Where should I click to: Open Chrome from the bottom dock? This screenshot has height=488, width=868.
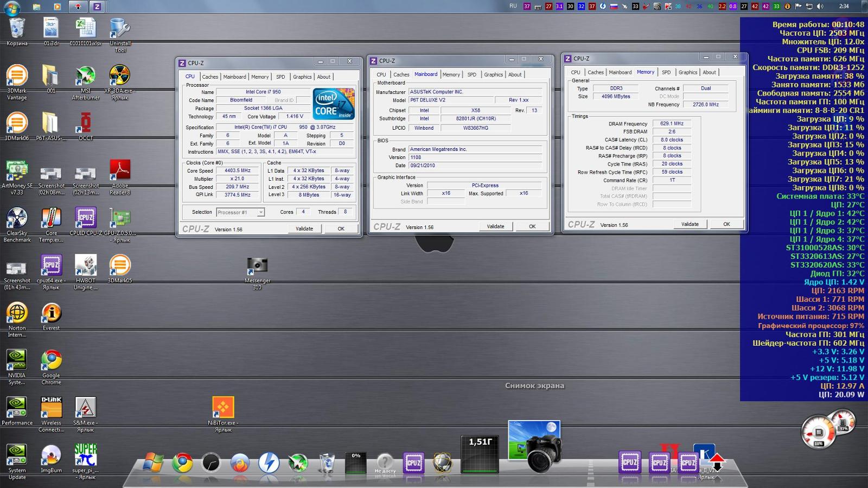[182, 463]
